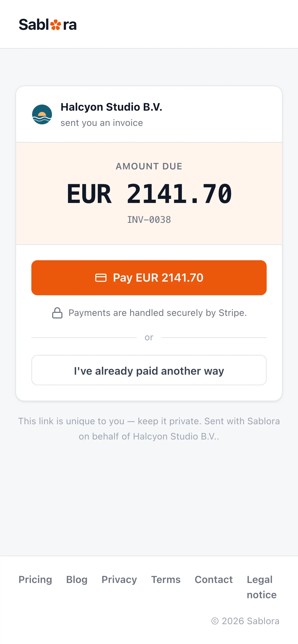Image resolution: width=298 pixels, height=644 pixels.
Task: Click the invoice number INV-0038
Action: tap(149, 220)
